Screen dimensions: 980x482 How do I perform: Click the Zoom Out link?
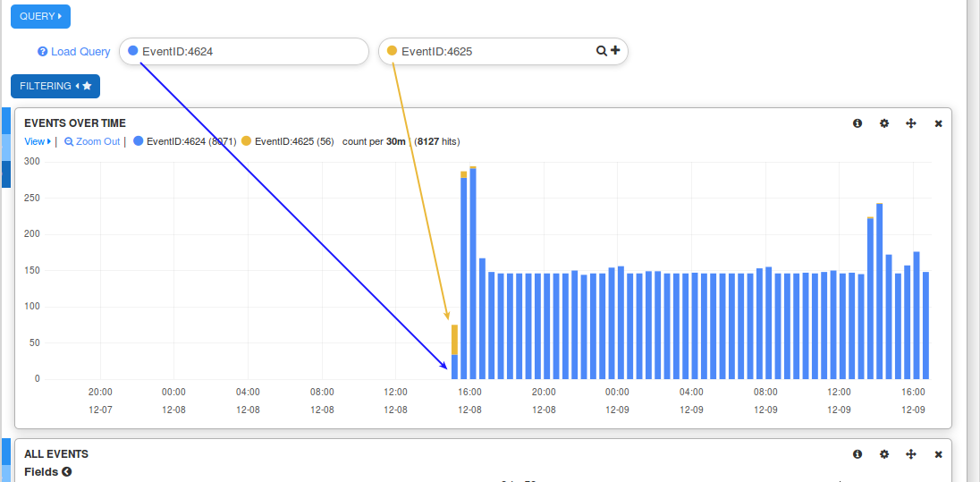pyautogui.click(x=92, y=141)
